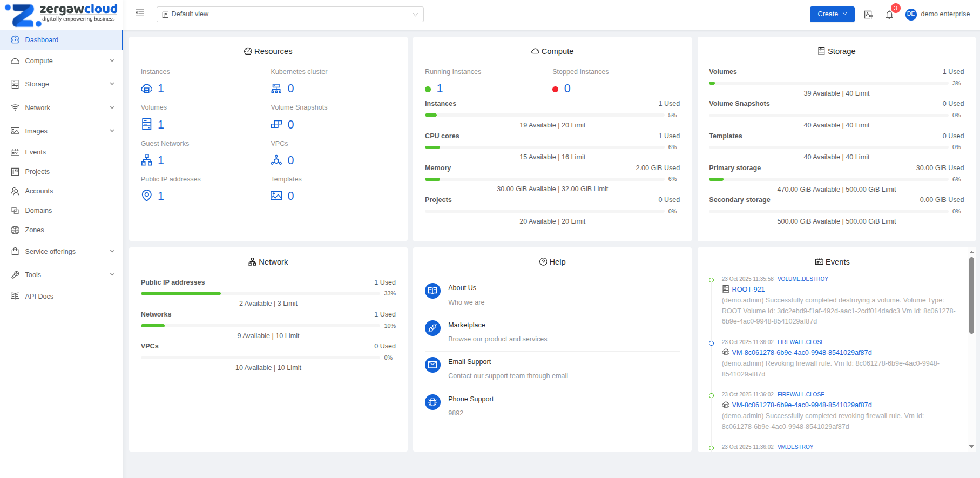
Task: Open the Default view dropdown
Action: click(290, 14)
